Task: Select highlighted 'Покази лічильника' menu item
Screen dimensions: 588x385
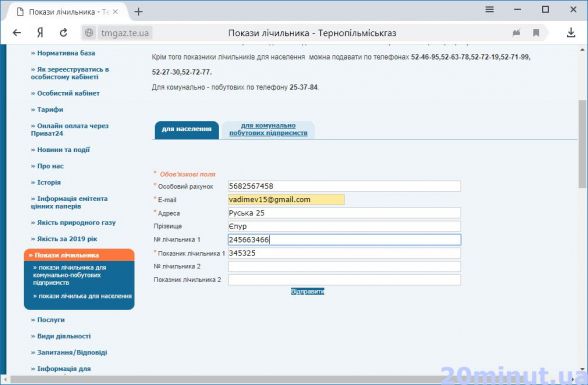Action: coord(79,255)
